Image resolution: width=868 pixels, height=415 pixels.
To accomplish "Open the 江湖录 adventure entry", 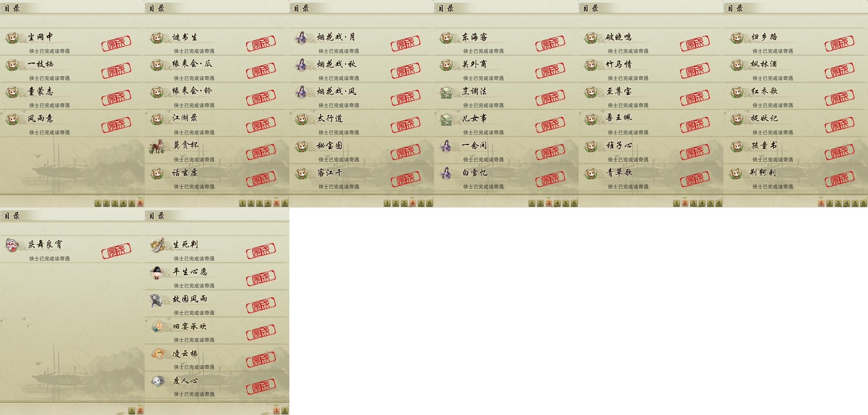I will 217,123.
